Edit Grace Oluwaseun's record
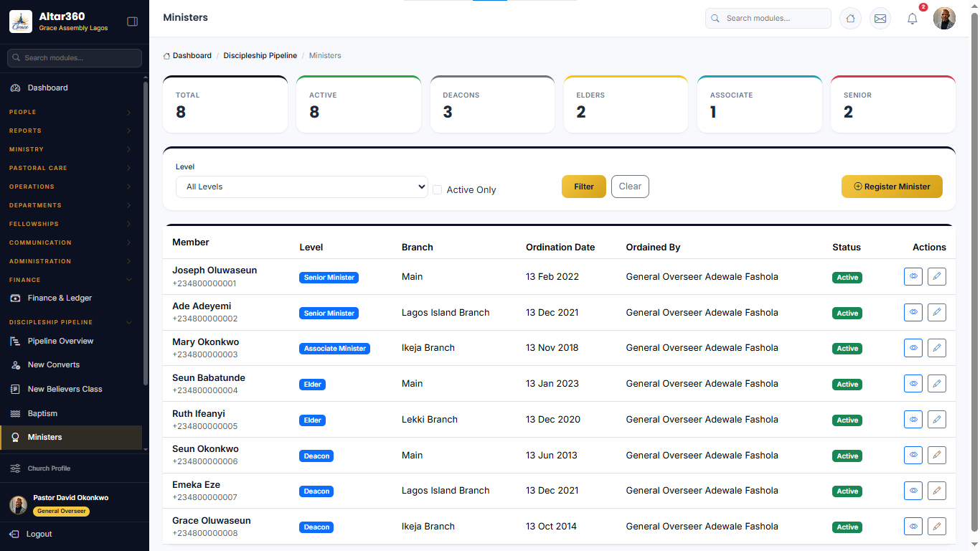 [936, 527]
